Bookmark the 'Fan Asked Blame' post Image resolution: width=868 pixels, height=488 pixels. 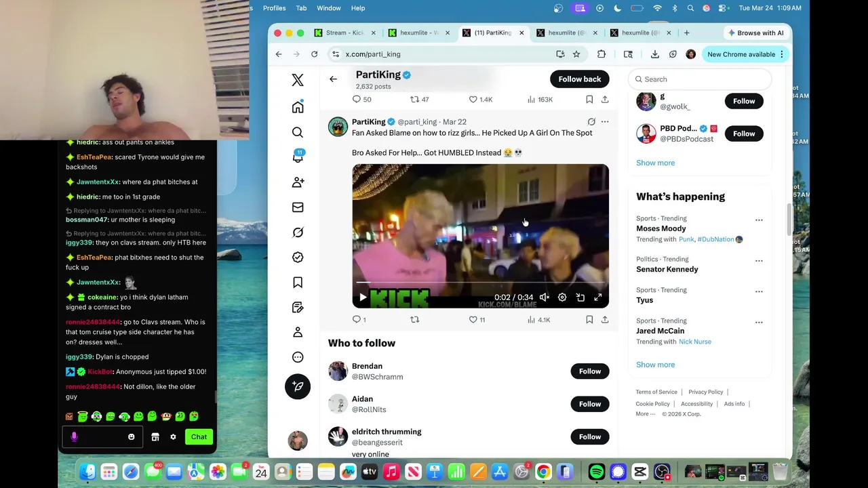click(x=589, y=319)
